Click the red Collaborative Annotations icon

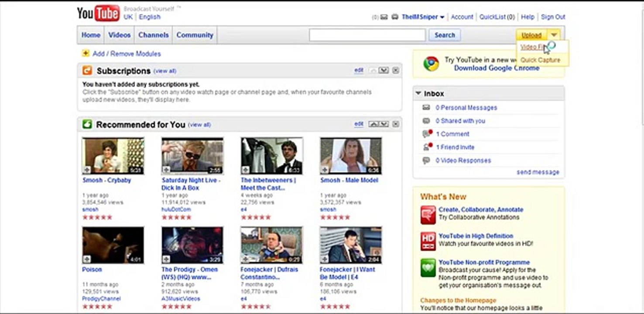[428, 215]
